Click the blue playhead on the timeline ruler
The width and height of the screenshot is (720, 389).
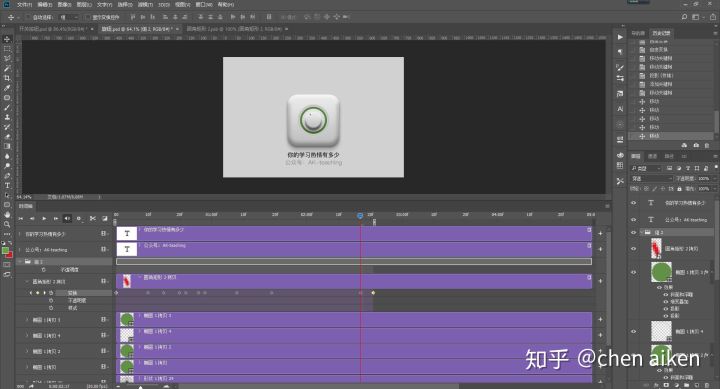(360, 215)
